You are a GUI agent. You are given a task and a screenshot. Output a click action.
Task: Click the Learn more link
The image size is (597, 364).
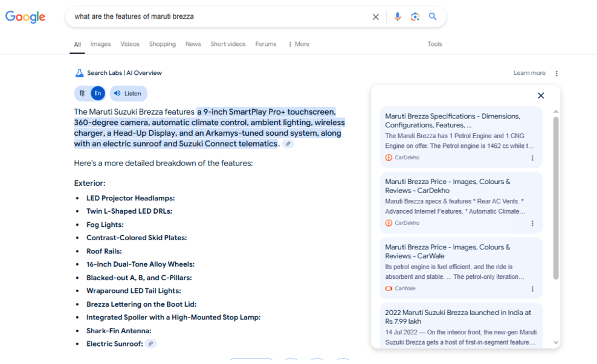(x=529, y=73)
